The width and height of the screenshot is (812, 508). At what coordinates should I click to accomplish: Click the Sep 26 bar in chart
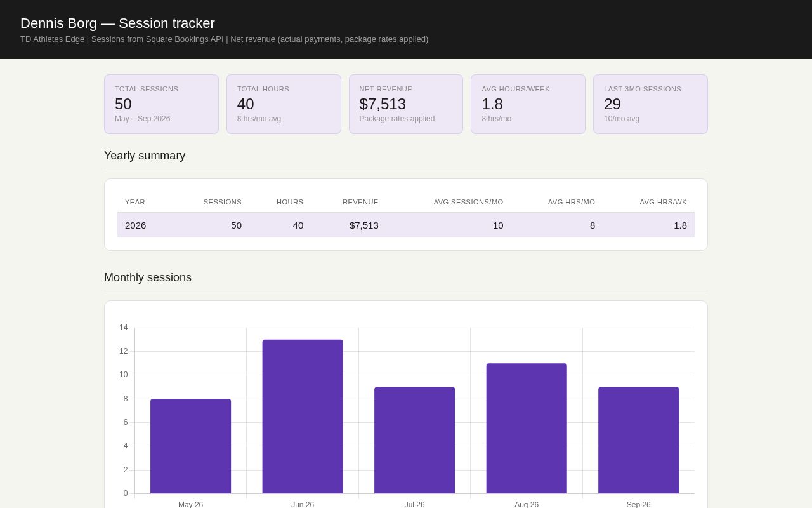pos(638,440)
